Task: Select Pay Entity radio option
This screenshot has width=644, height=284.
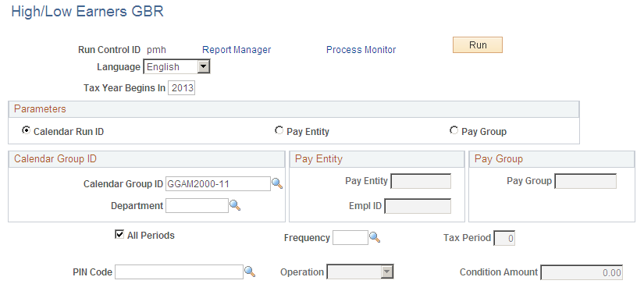Action: (x=279, y=130)
